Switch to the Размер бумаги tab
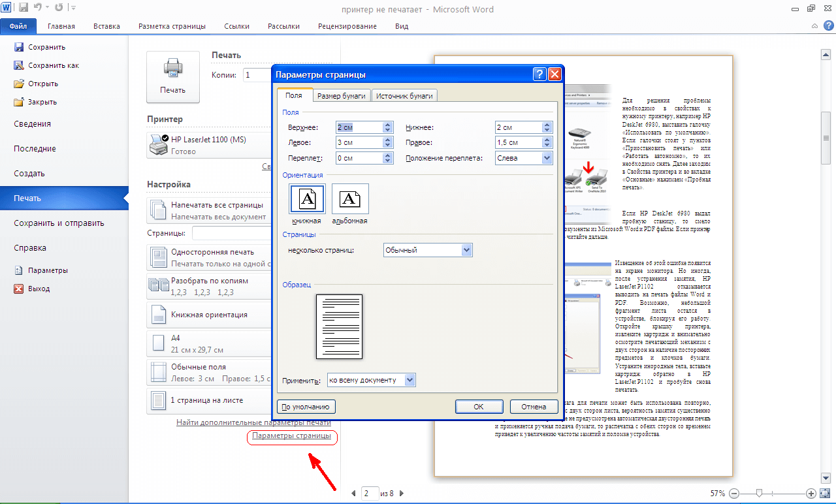Viewport: 836px width, 504px height. (342, 96)
